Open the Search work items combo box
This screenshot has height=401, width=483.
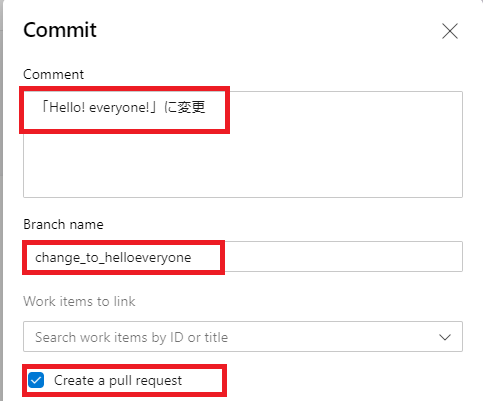point(243,336)
